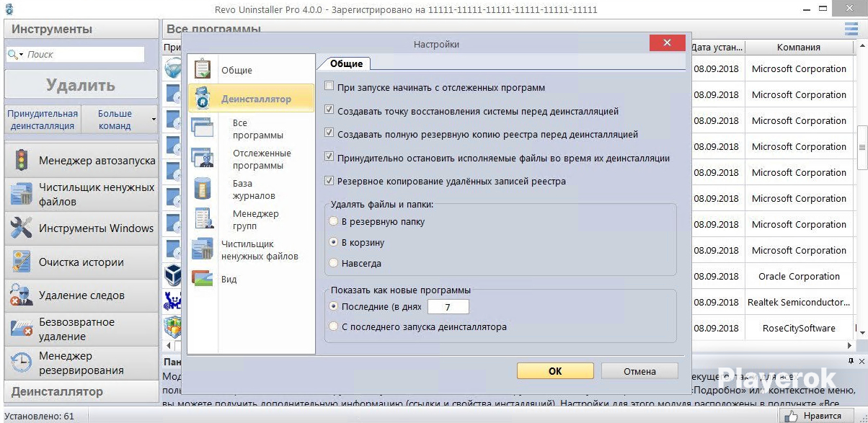The image size is (868, 423).
Task: Click the Безвозвратное удаление icon
Action: pyautogui.click(x=21, y=329)
